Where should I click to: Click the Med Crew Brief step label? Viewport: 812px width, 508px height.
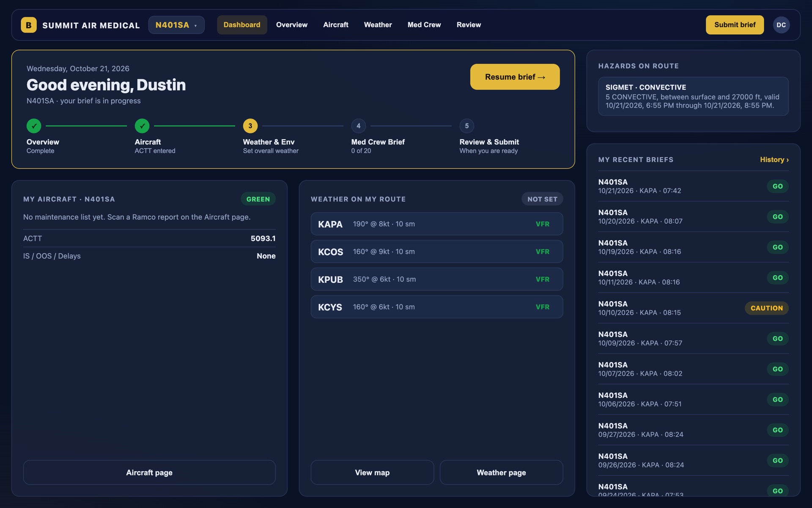[378, 142]
